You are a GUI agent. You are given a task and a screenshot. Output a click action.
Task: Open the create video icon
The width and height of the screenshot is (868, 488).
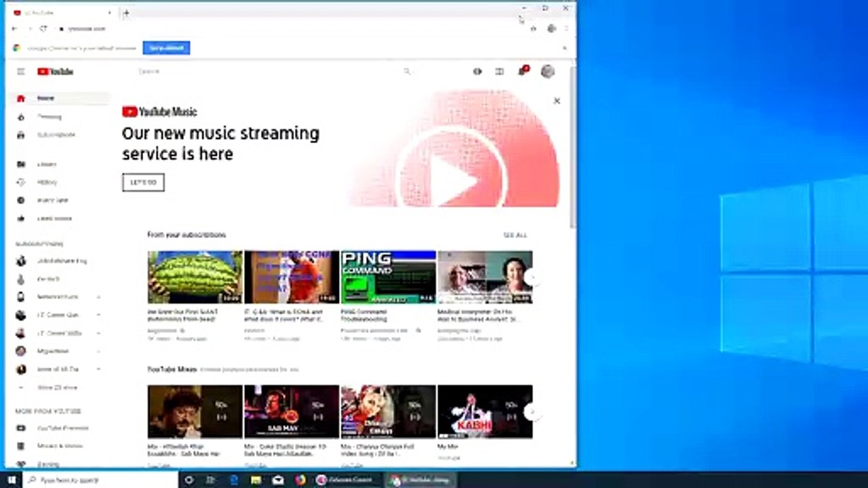(x=477, y=71)
